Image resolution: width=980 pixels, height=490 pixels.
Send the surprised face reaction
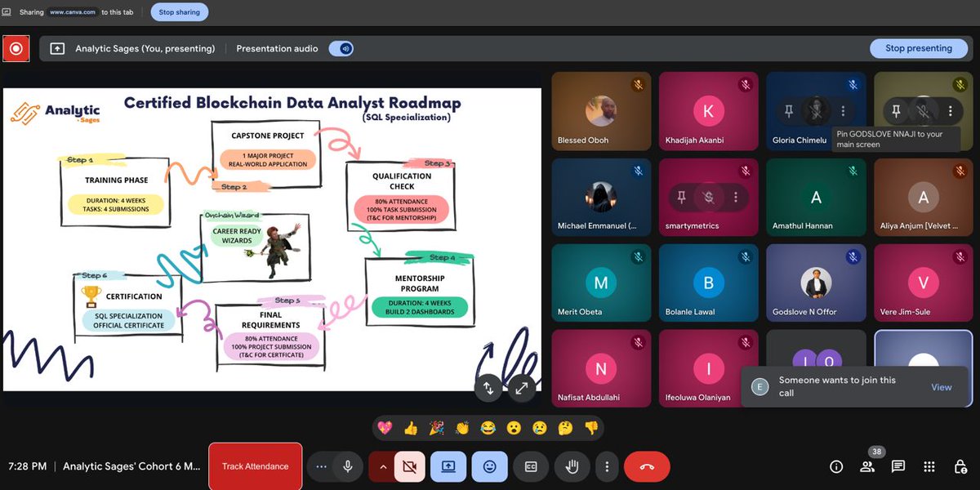[x=514, y=427]
